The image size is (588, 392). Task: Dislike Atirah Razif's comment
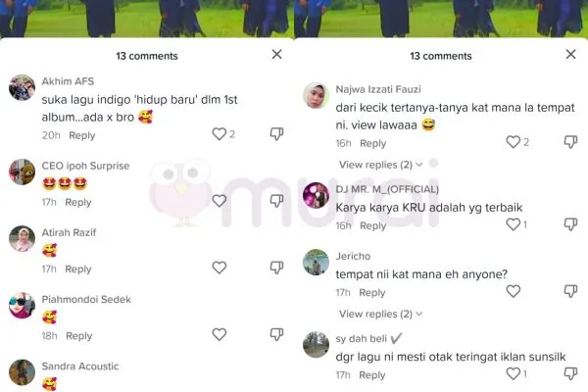pyautogui.click(x=276, y=268)
